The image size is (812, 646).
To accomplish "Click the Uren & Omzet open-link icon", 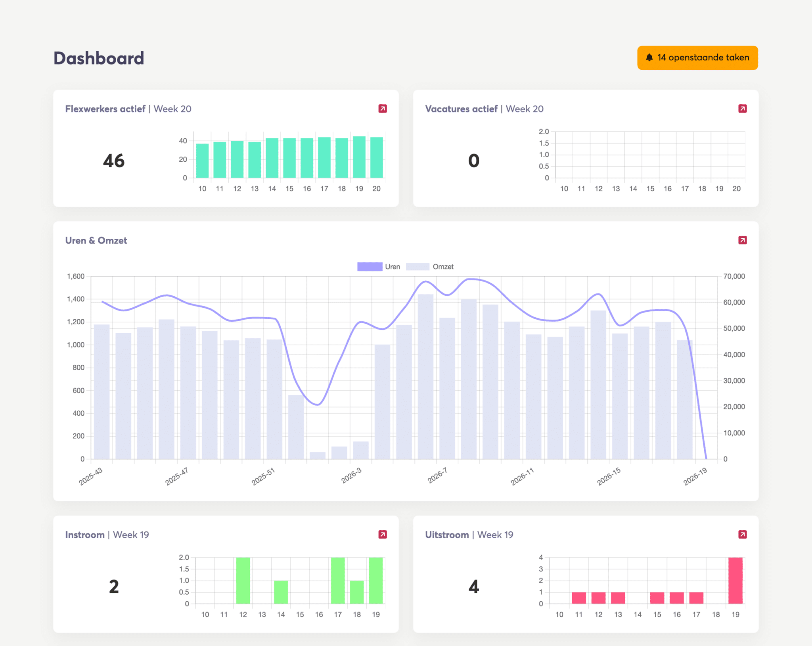I will click(742, 240).
